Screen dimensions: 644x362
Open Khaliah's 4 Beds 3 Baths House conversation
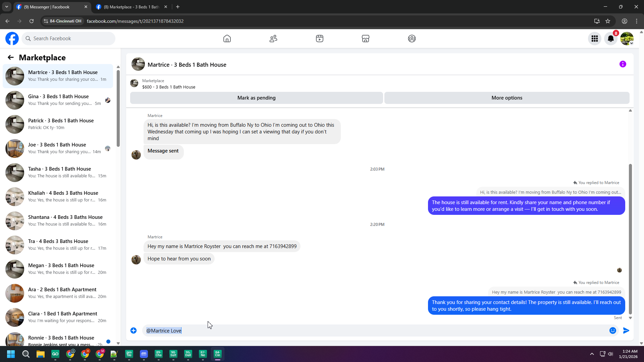click(x=58, y=196)
